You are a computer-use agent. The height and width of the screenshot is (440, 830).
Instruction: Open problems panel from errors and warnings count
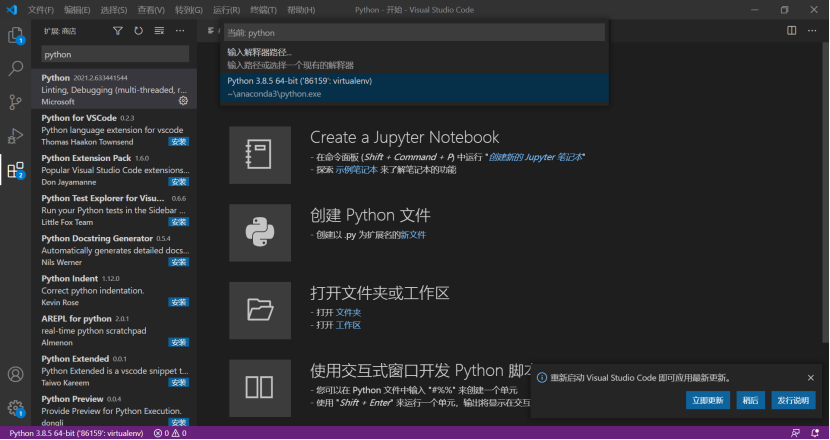170,433
